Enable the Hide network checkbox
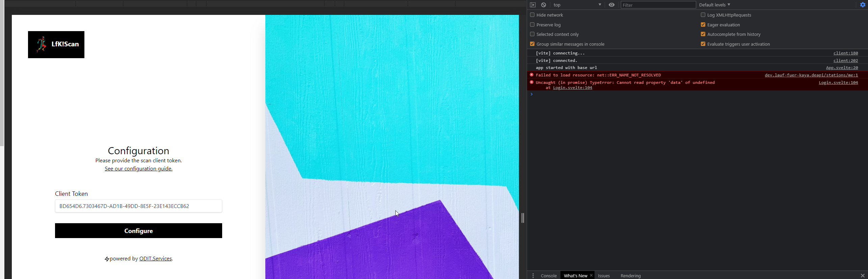 pos(532,15)
